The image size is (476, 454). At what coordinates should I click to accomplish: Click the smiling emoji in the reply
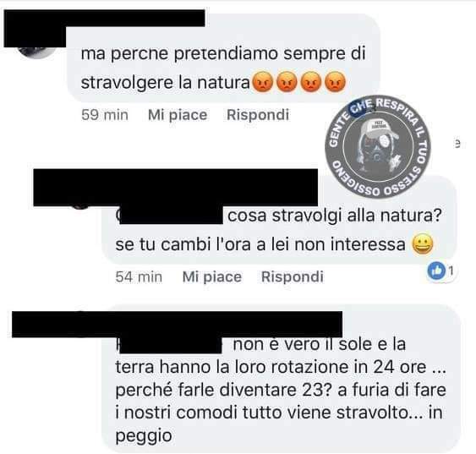(422, 244)
